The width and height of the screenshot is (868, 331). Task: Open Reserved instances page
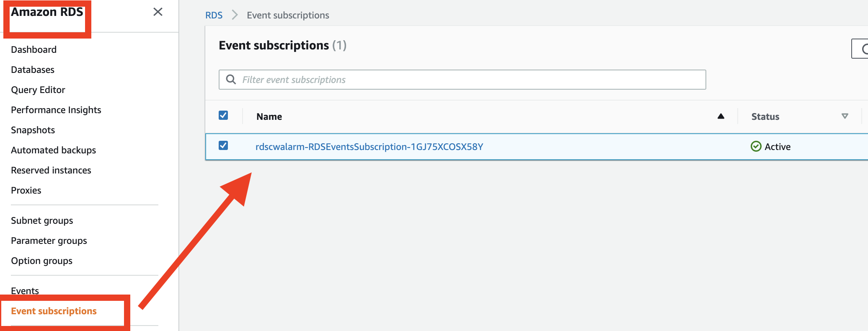(x=51, y=170)
